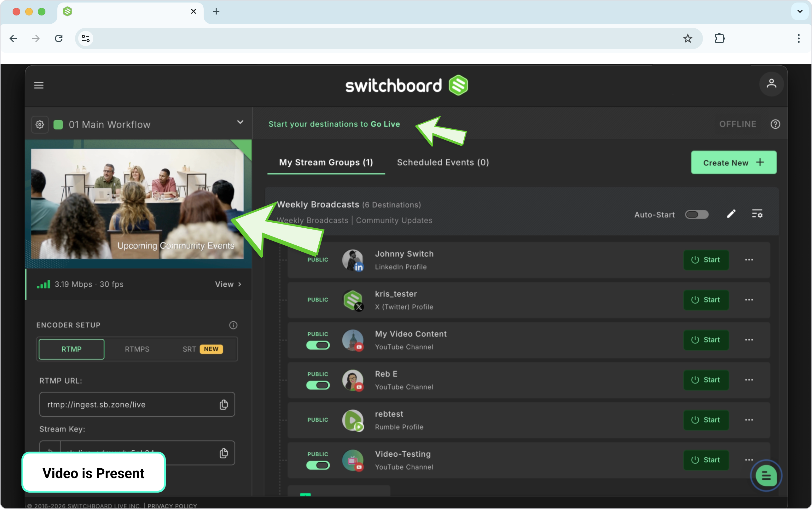Close the Switchboard browser tab
Viewport: 812px width, 509px height.
[194, 11]
